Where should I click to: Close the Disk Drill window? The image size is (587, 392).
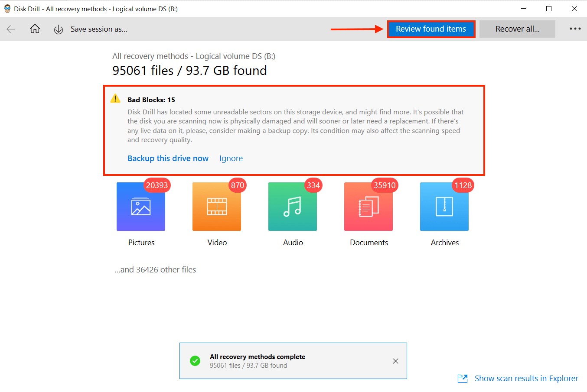574,9
